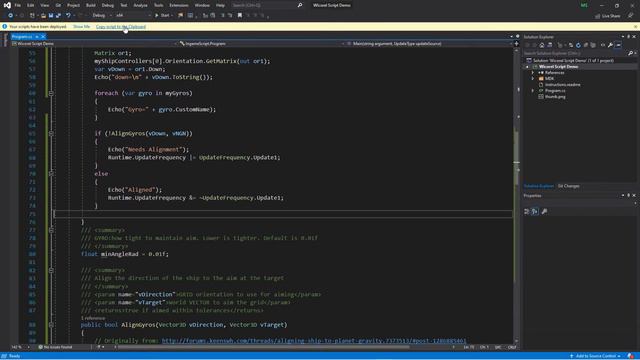The width and height of the screenshot is (640, 360).
Task: Open the File menu
Action: tap(18, 5)
